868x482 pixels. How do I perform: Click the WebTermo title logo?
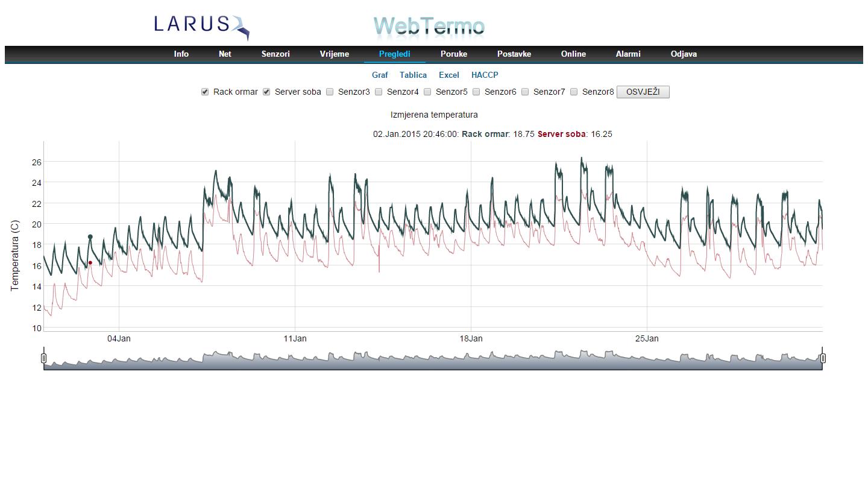tap(429, 27)
